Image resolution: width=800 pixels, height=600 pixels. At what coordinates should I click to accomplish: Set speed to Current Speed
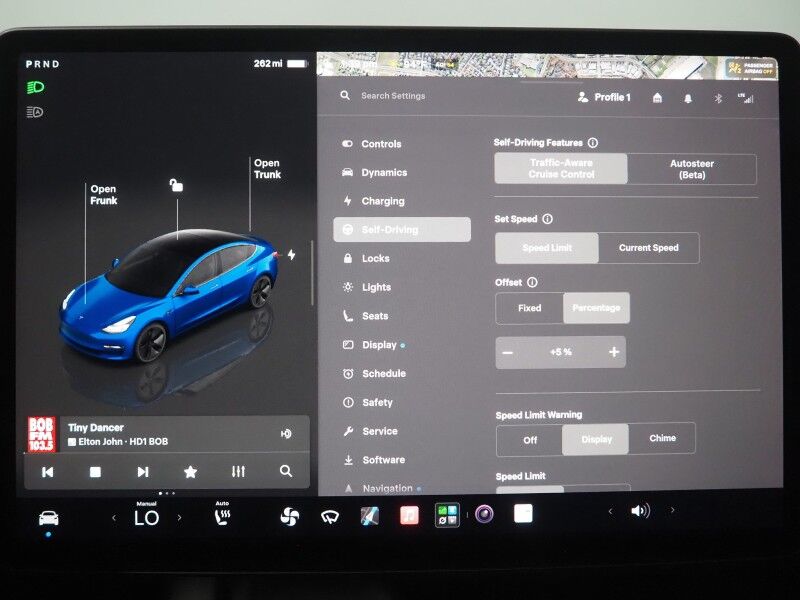click(648, 248)
